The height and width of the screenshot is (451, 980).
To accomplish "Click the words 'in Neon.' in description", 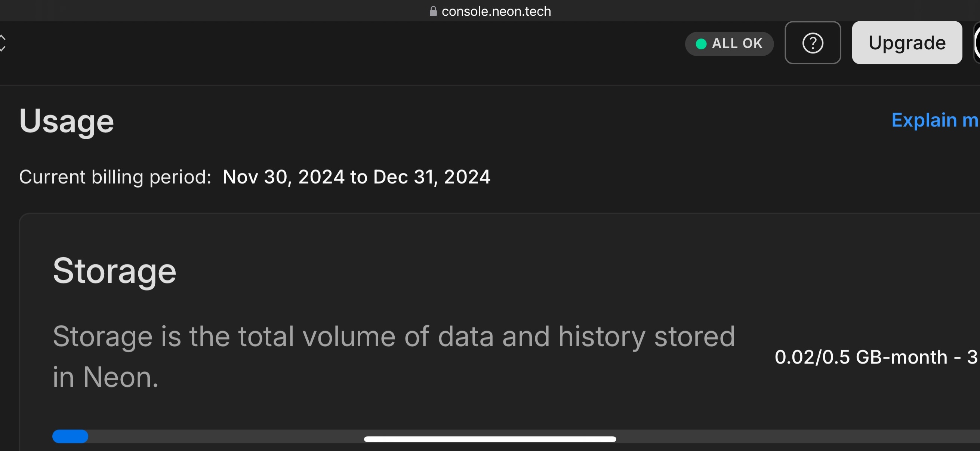I will click(x=105, y=377).
